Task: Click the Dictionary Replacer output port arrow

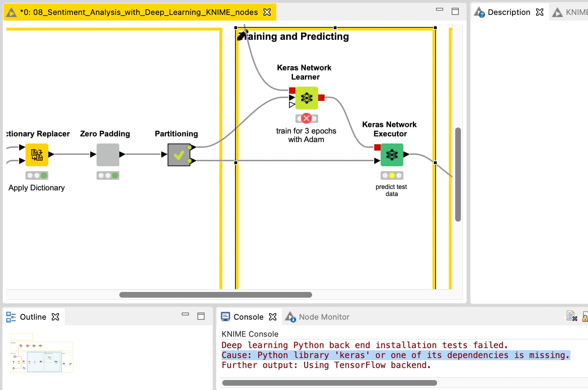Action: [51, 154]
